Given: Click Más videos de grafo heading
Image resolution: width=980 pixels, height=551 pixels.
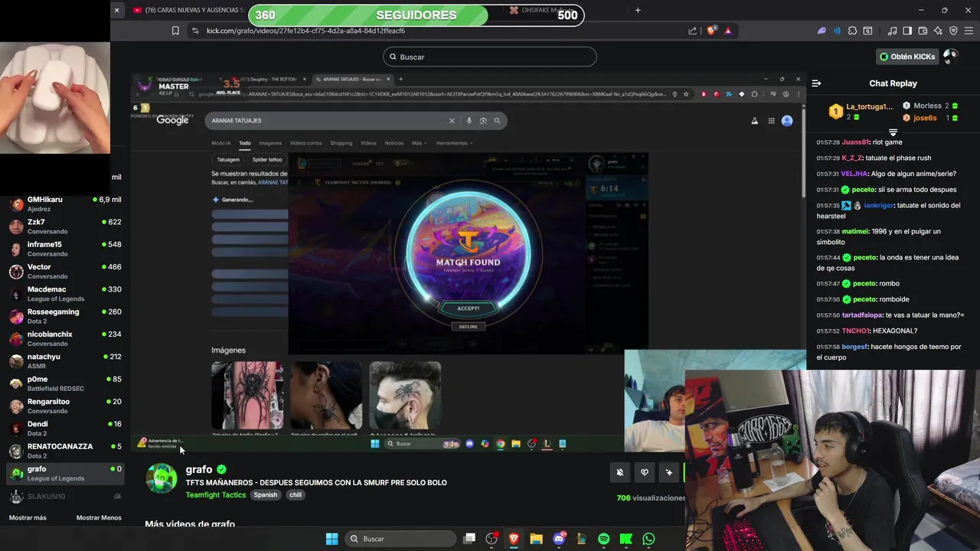Looking at the screenshot, I should [190, 524].
